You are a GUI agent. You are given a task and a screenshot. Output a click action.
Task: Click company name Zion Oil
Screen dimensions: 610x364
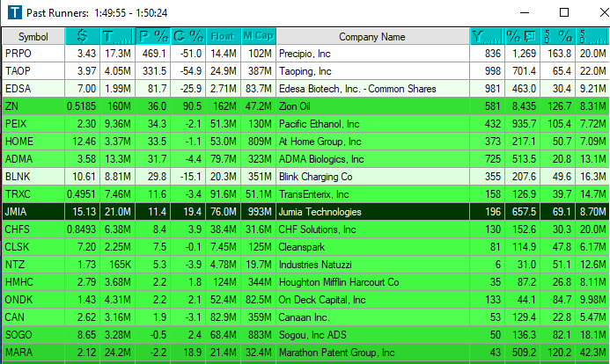coord(295,106)
